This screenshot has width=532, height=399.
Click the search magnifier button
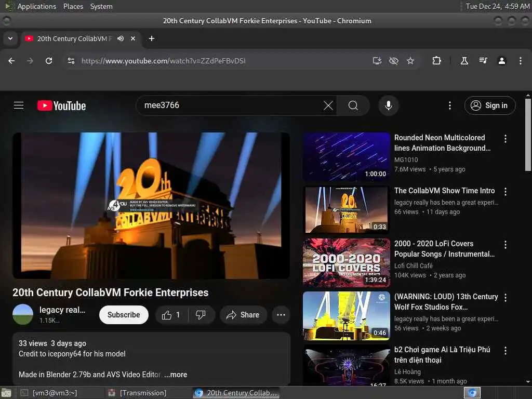point(353,105)
